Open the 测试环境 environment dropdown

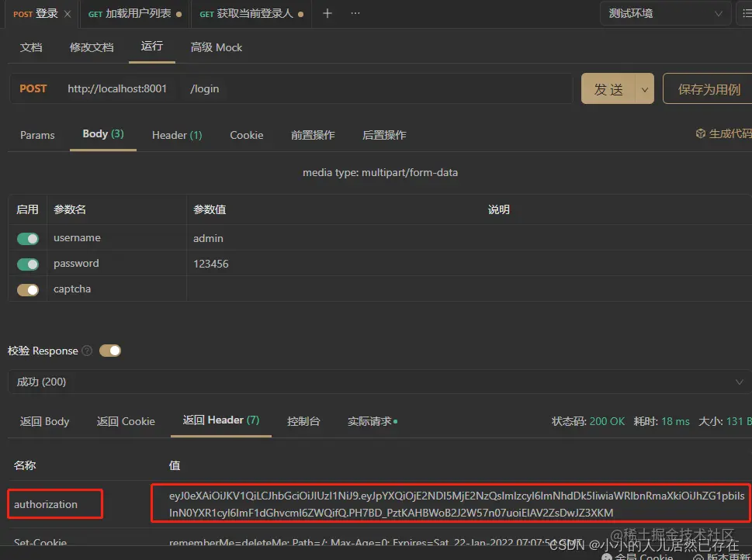click(665, 13)
